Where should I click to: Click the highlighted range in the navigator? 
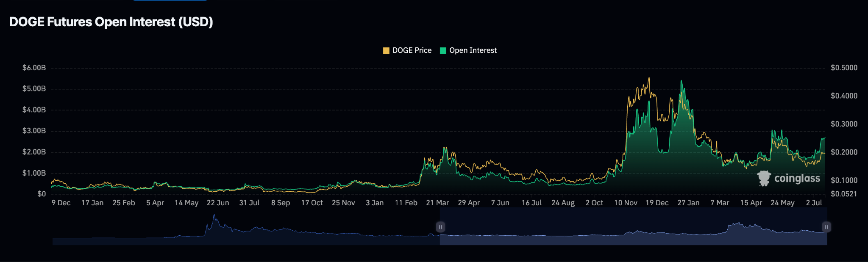pos(633,227)
